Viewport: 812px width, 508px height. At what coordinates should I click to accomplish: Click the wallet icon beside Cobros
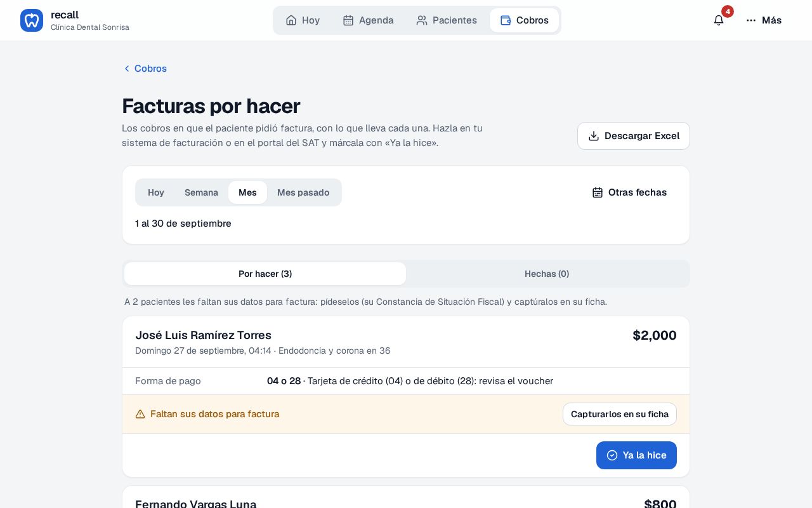(x=506, y=20)
